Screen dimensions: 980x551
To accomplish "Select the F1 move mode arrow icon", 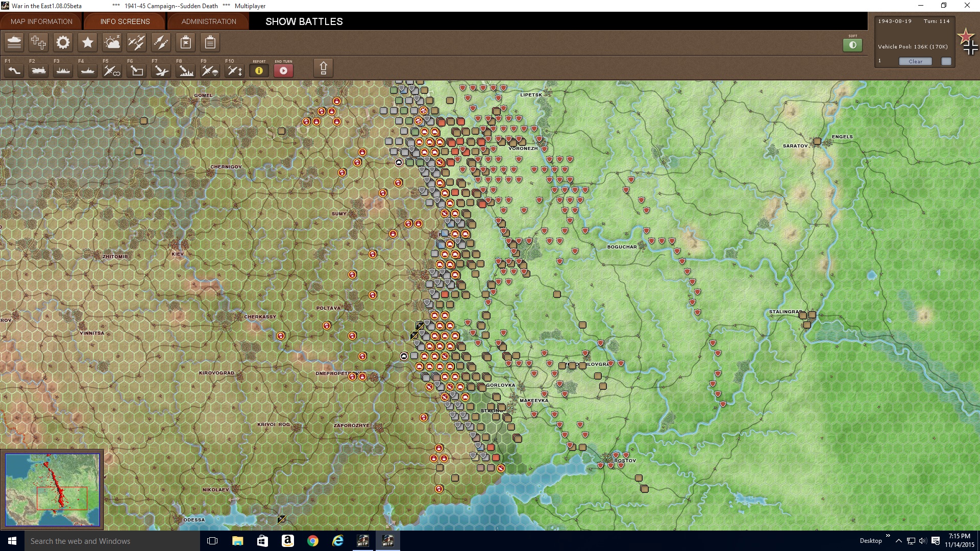I will click(x=14, y=71).
